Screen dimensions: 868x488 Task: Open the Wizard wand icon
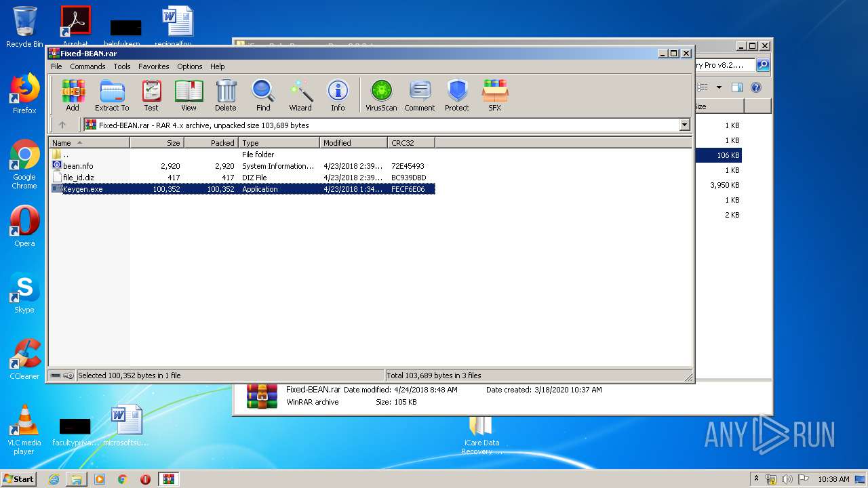300,95
